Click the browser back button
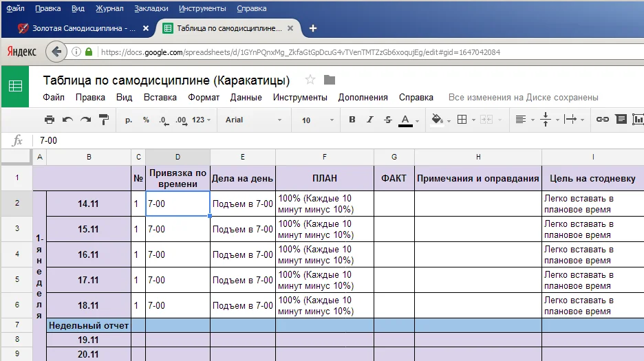 (56, 52)
